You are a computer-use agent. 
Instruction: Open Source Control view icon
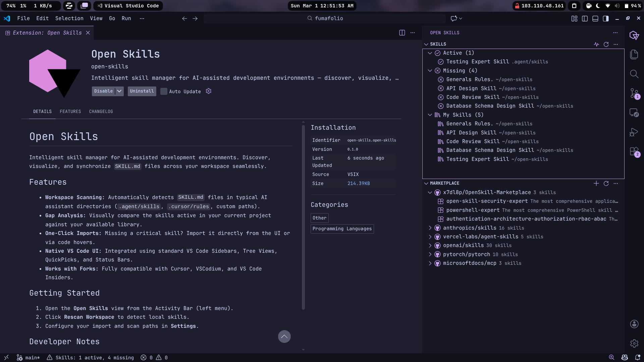(x=634, y=93)
